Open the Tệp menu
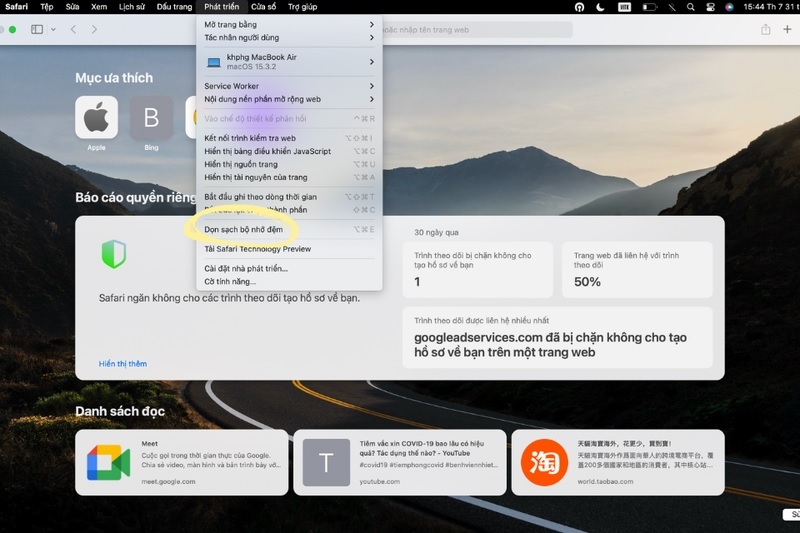 click(46, 7)
